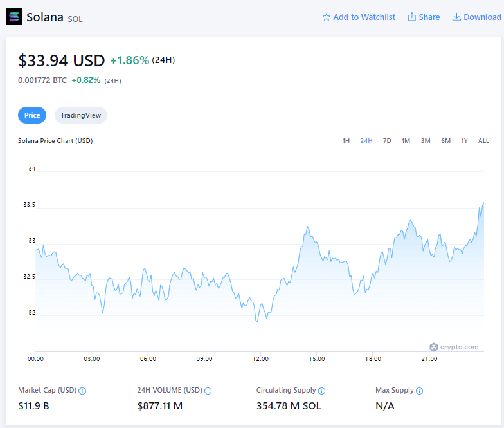The image size is (504, 428).
Task: Open 24H Volume info icon
Action: click(208, 391)
